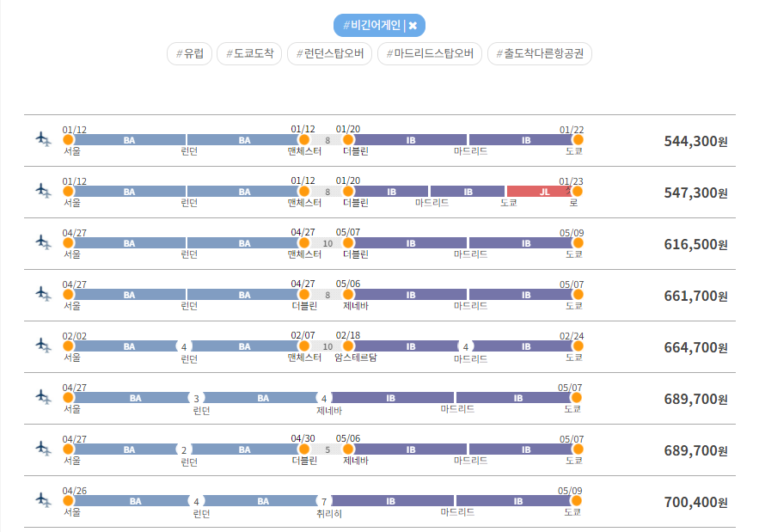Viewport: 759px width, 532px height.
Task: Select the #런던스탑오버 tag filter
Action: click(x=329, y=53)
